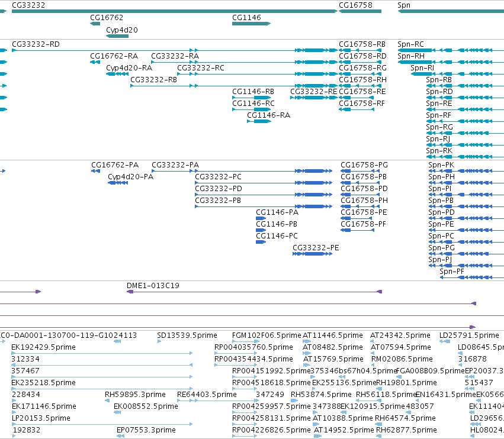Click the EP07553.3prime EST label
Image resolution: width=504 pixels, height=439 pixels.
(x=146, y=430)
